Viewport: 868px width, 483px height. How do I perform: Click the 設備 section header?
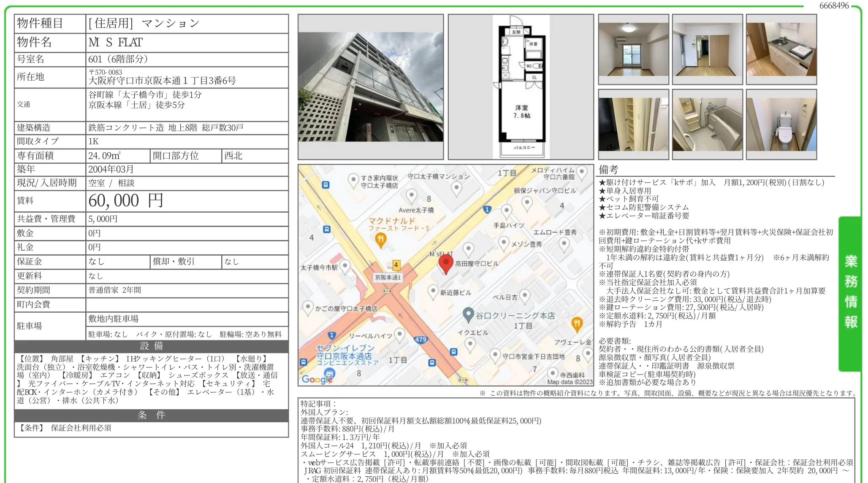(152, 346)
